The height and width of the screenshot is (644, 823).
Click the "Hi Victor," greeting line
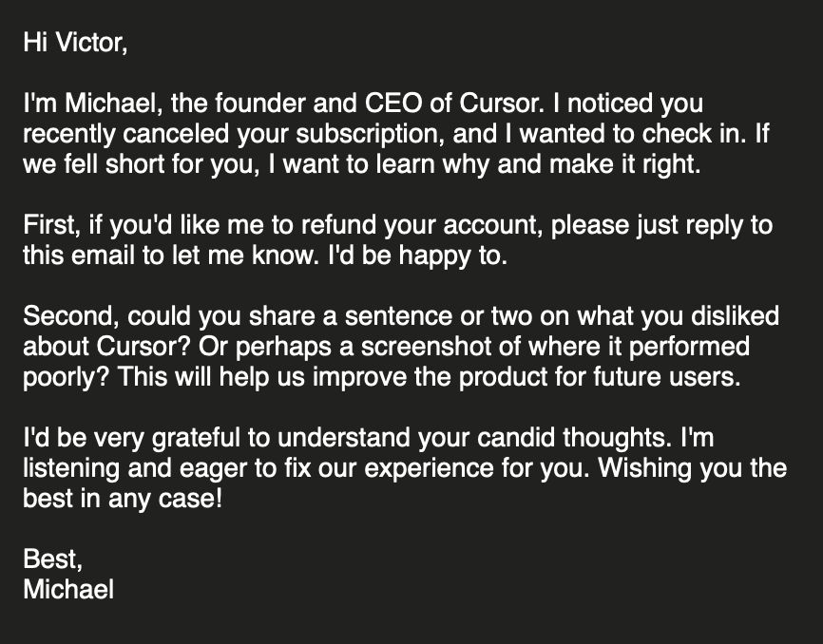[74, 45]
